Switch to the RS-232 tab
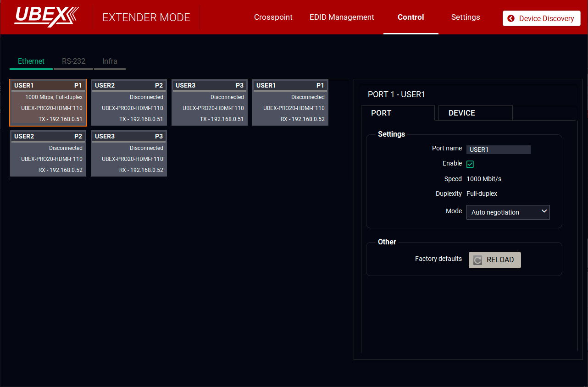Screen dimensions: 588x387 pyautogui.click(x=73, y=61)
